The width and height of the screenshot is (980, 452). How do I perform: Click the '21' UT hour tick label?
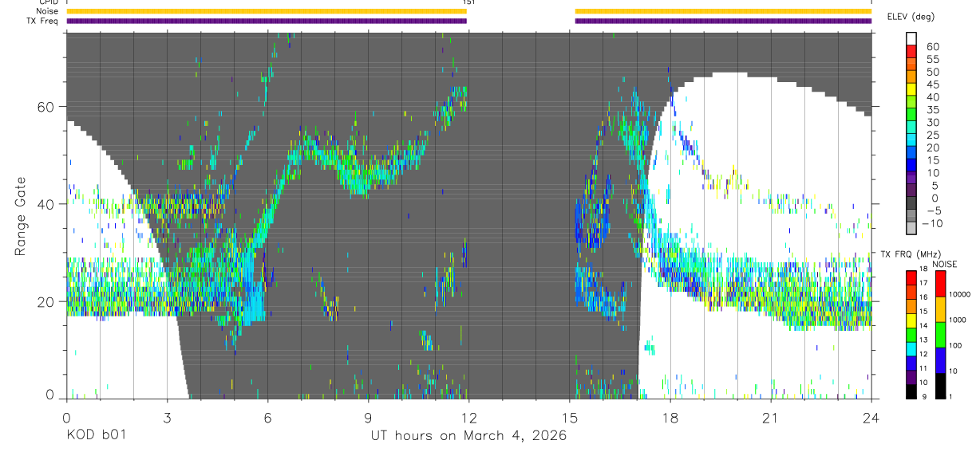[x=771, y=416]
